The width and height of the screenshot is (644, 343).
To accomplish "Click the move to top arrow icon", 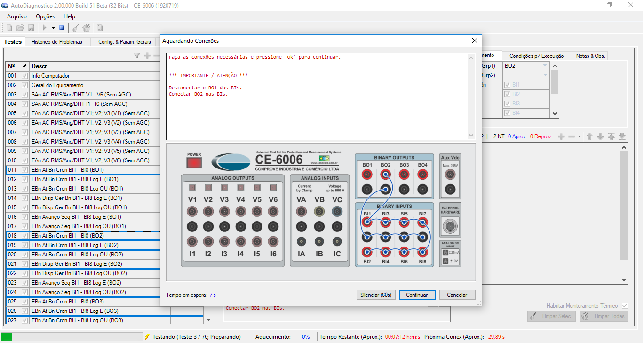I will [611, 136].
